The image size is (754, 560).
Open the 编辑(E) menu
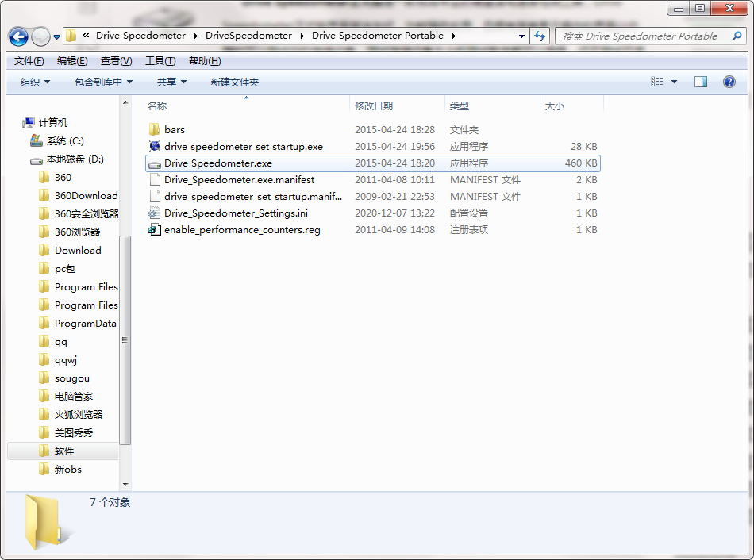[x=72, y=61]
